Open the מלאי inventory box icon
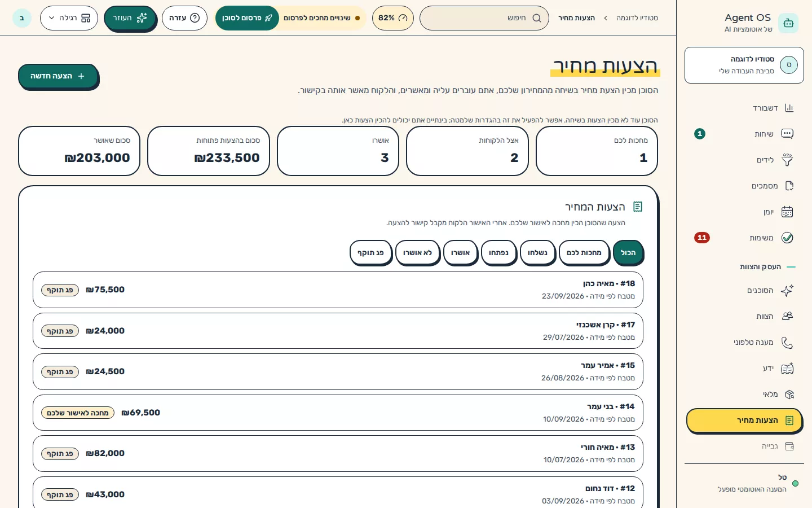The height and width of the screenshot is (508, 812). click(789, 394)
